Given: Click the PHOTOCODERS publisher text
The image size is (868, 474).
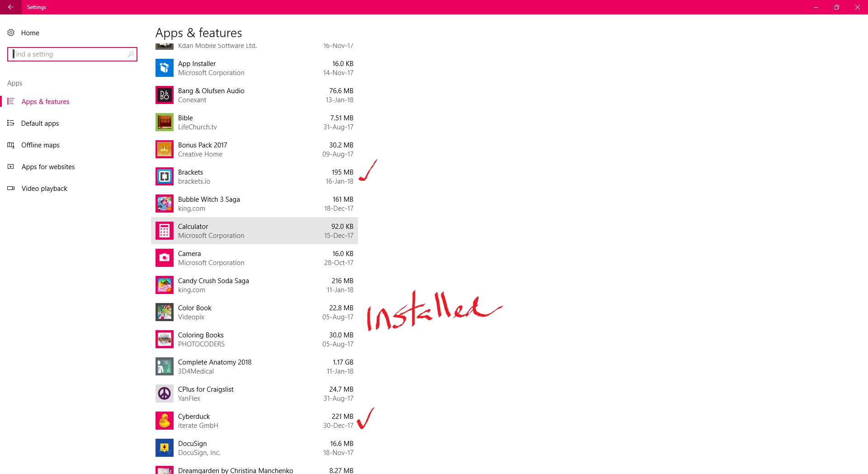Looking at the screenshot, I should click(201, 344).
